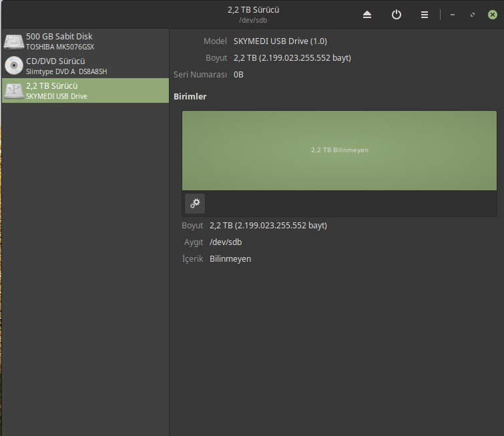Screen dimensions: 504x436
Task: Eject the 2,2 TB drive
Action: (367, 15)
